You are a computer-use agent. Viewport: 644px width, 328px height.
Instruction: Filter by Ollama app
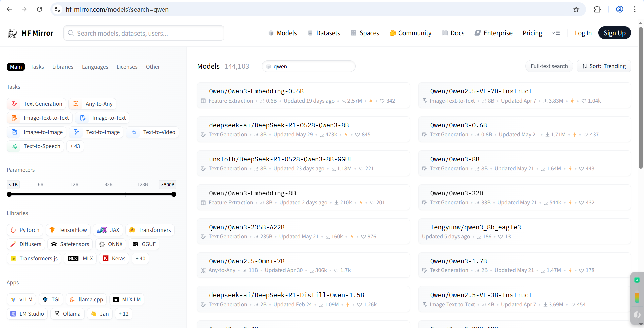[x=67, y=314]
